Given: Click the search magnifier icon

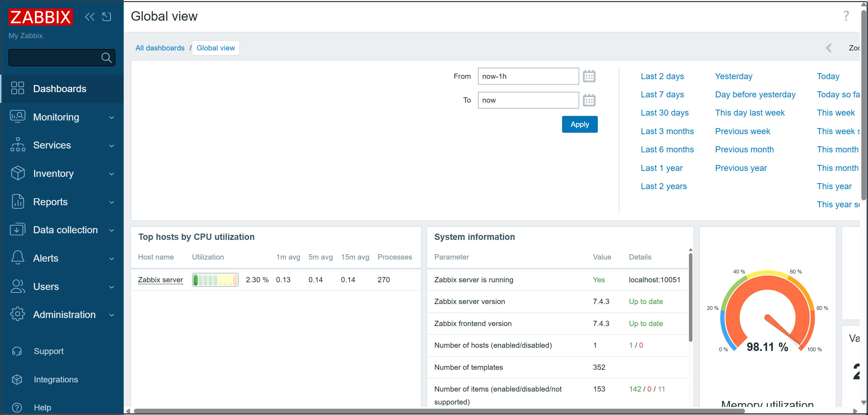Looking at the screenshot, I should [x=106, y=57].
